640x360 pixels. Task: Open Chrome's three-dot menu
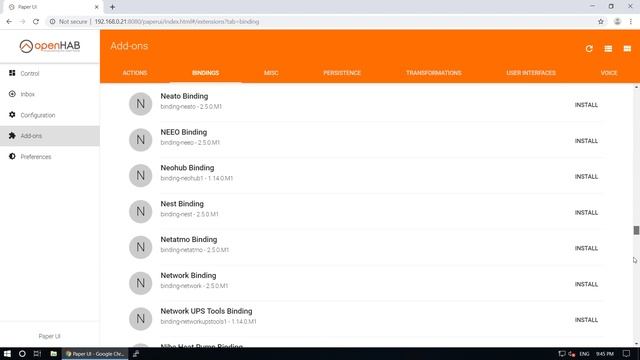631,22
